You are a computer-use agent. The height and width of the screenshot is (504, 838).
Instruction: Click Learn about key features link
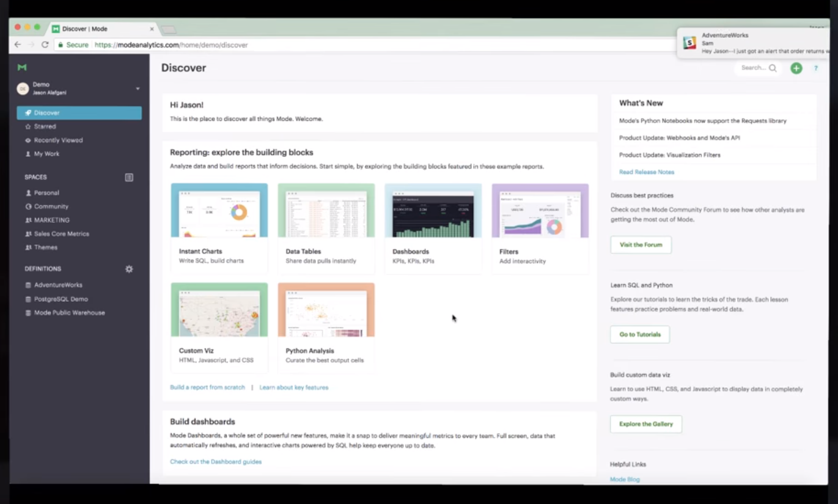[294, 387]
